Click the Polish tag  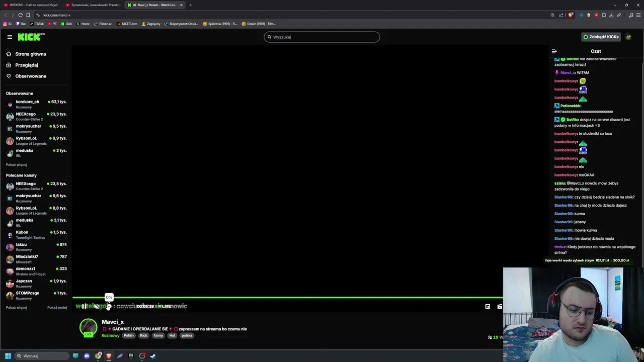pyautogui.click(x=129, y=335)
